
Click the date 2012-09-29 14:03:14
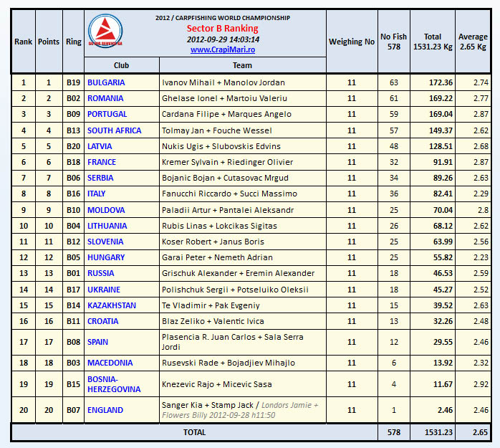223,39
